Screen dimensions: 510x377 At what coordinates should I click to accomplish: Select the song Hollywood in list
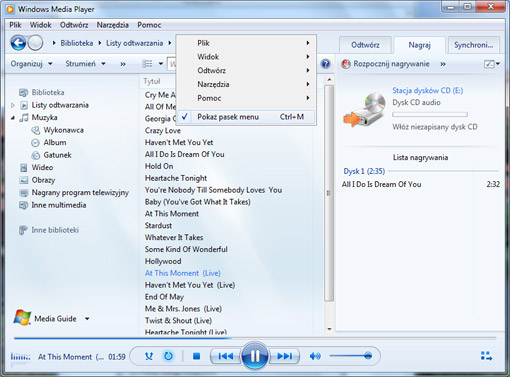coord(163,261)
